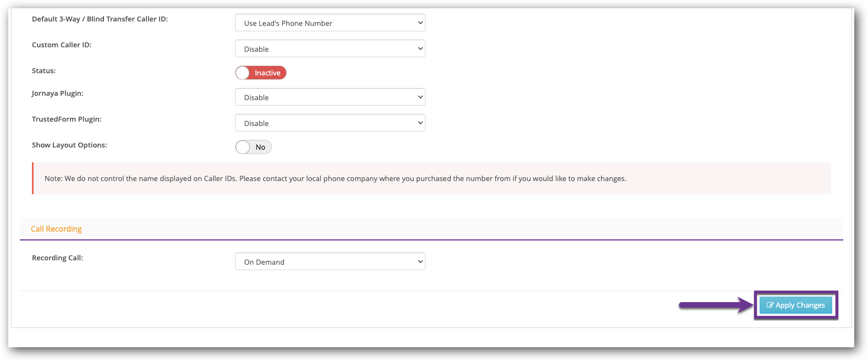Click the edit icon in Apply Changes
The height and width of the screenshot is (361, 868).
click(770, 305)
